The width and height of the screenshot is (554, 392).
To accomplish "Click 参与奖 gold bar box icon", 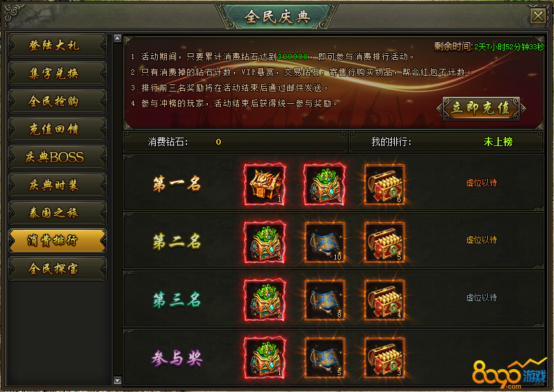I will point(384,358).
